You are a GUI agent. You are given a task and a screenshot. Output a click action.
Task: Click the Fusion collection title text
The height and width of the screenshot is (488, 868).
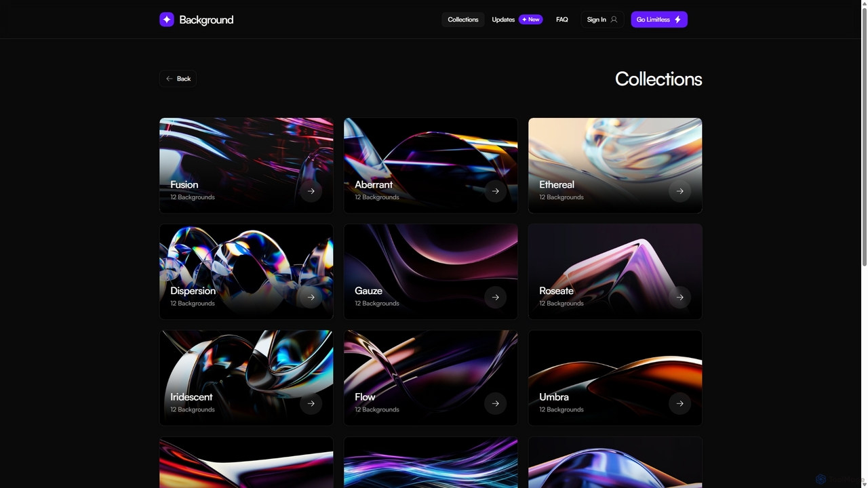click(x=184, y=184)
